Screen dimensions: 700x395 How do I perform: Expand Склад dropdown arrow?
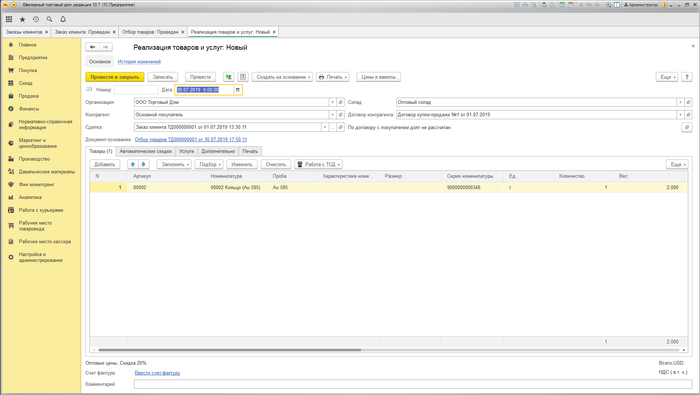[680, 102]
